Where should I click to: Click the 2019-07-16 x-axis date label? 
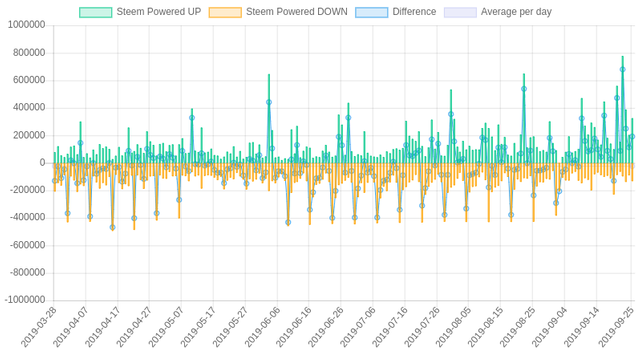(389, 327)
